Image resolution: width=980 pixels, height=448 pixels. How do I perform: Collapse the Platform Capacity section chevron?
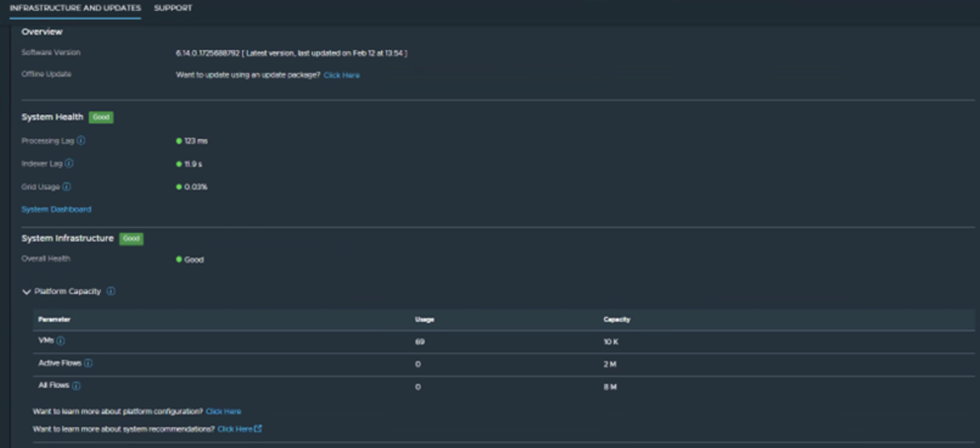tap(27, 292)
